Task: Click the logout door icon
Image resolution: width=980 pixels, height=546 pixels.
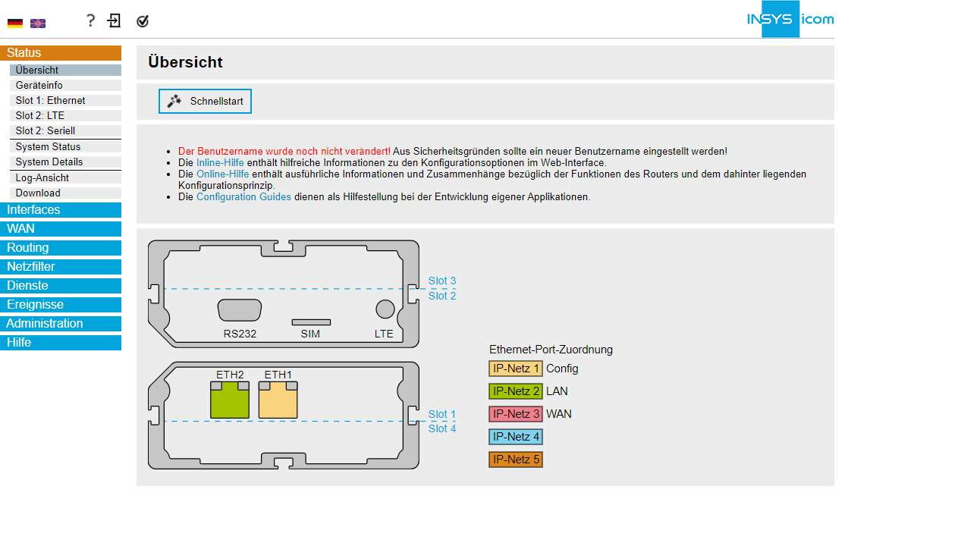Action: [114, 20]
